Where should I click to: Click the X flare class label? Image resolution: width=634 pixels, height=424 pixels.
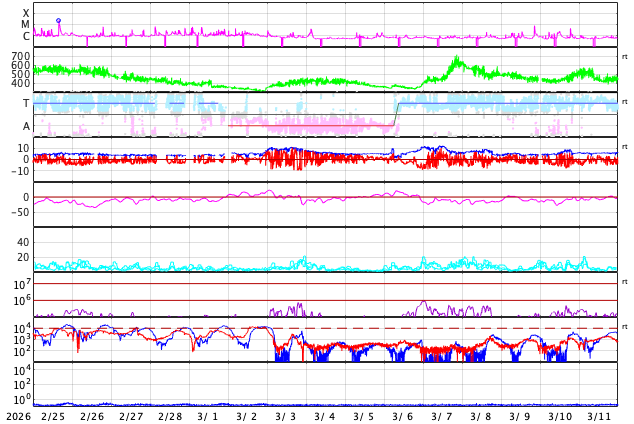pos(26,13)
